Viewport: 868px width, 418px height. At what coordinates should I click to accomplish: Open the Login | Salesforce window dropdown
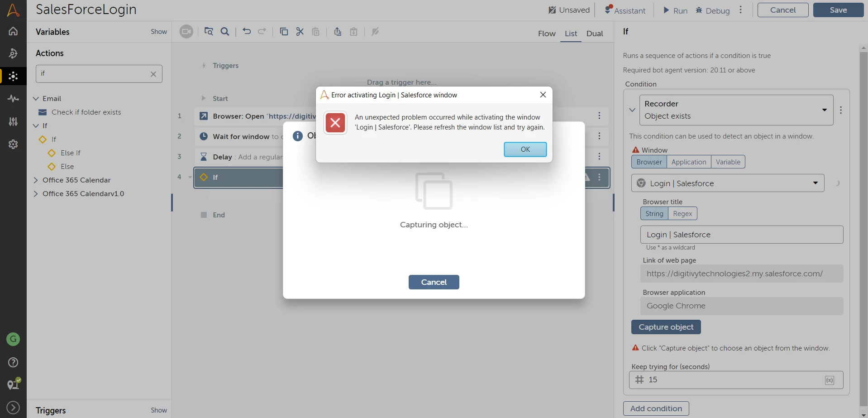[x=728, y=183]
